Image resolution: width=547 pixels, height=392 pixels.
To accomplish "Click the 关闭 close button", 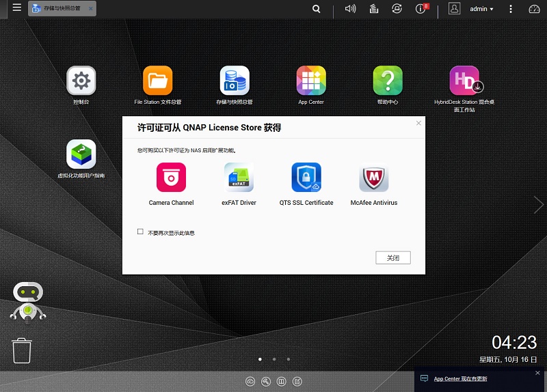I will click(393, 258).
